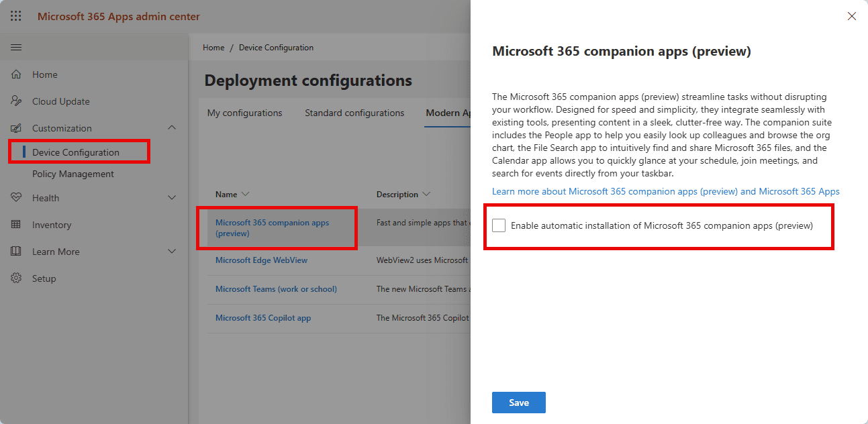The width and height of the screenshot is (868, 424).
Task: Click the Home house icon in sidebar
Action: pos(17,74)
